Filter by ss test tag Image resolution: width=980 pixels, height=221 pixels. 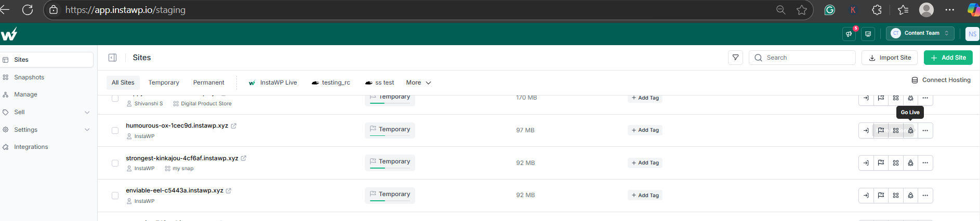click(380, 82)
